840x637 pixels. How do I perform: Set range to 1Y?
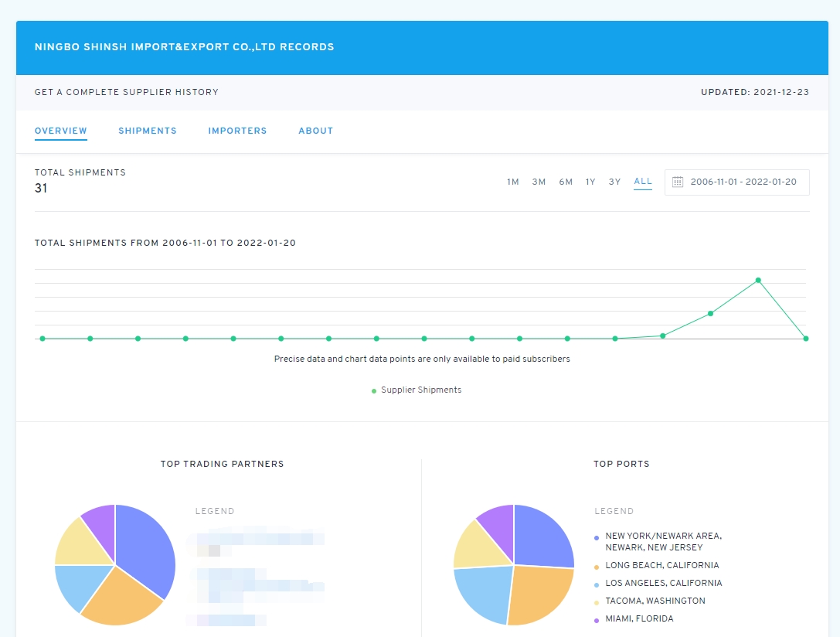pos(590,182)
